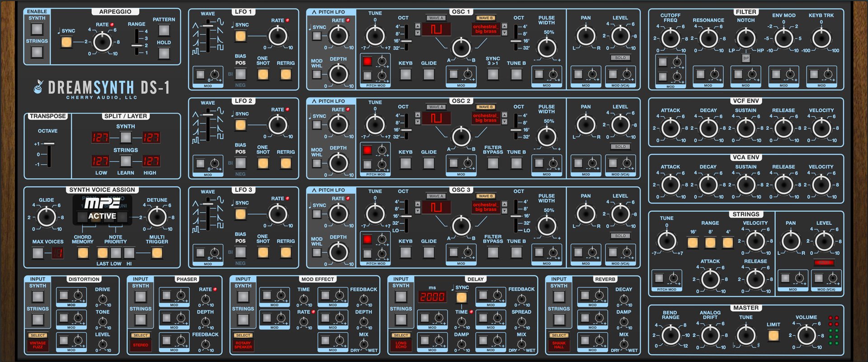Toggle the Arpeggio Sync button
This screenshot has width=868, height=362.
pos(66,43)
